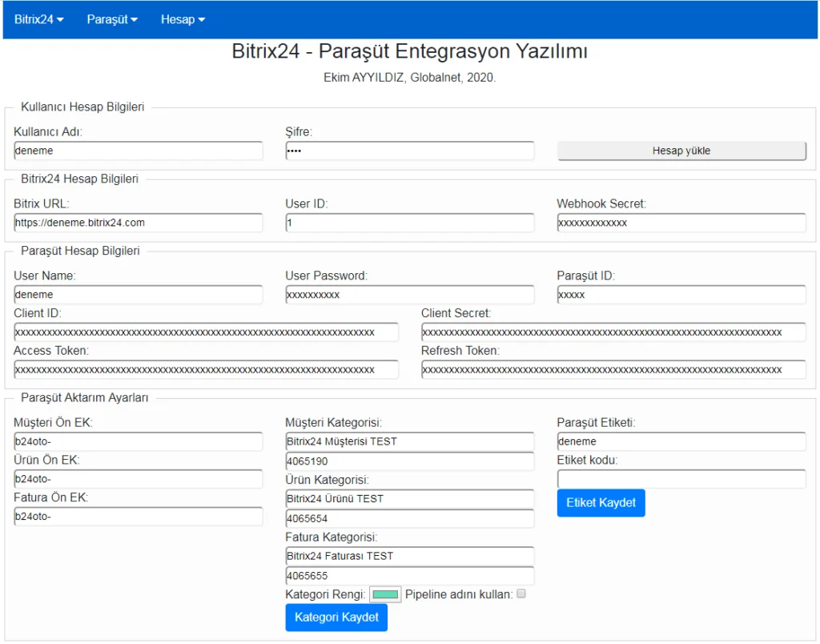Focus the Kullanıcı Adı input field
The width and height of the screenshot is (820, 644).
(x=139, y=151)
